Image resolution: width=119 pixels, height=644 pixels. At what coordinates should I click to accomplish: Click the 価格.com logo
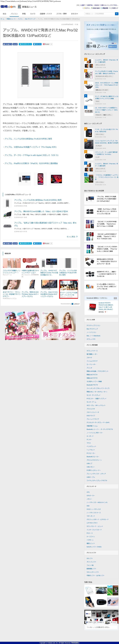tap(8, 6)
